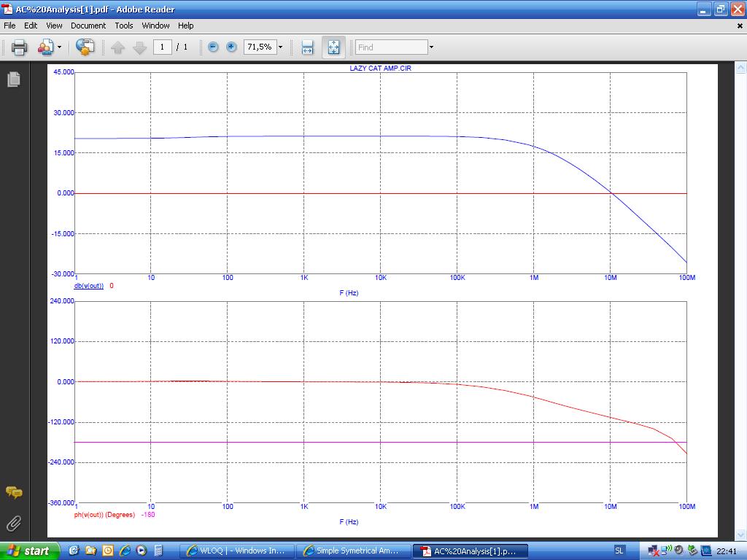This screenshot has height=560, width=747.
Task: Click the LAZY CAT AMP.CIR plot title
Action: click(380, 68)
